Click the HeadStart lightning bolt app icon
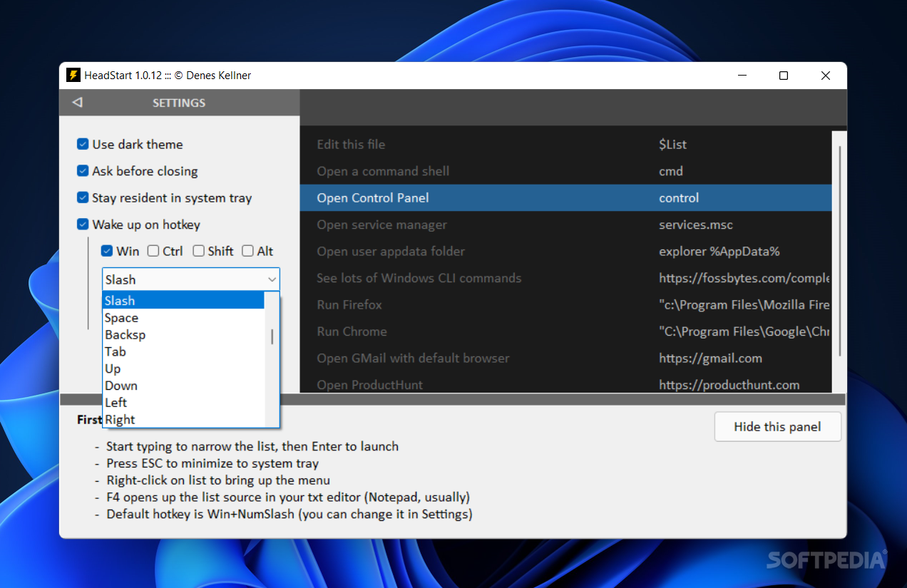Viewport: 907px width, 588px height. point(72,75)
